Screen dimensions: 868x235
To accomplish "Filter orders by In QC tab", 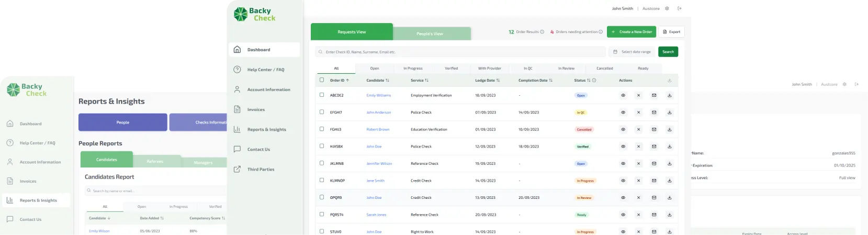I will click(x=528, y=69).
